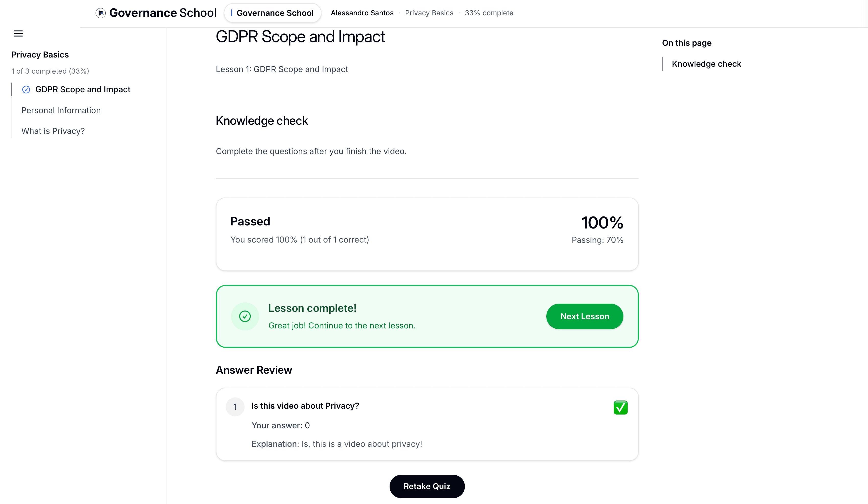Open the hamburger sidebar menu
This screenshot has height=504, width=868.
(x=18, y=33)
